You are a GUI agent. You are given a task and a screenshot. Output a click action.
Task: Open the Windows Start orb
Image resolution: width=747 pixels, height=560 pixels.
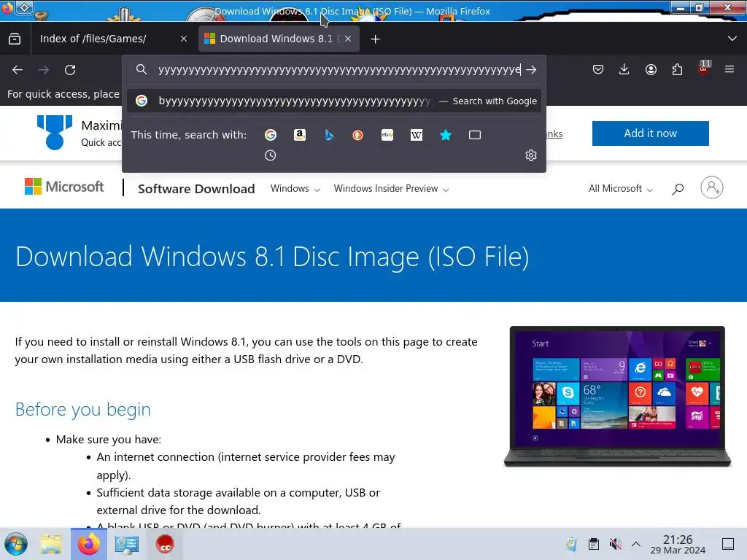[16, 544]
